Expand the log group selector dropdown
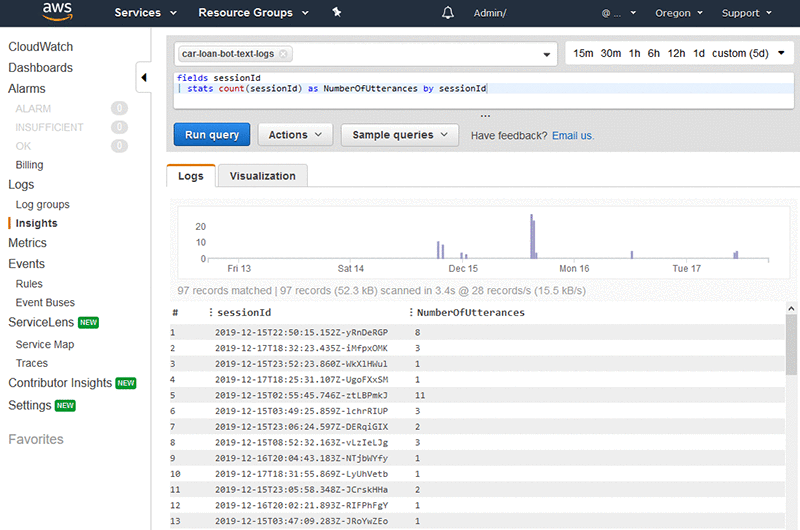The image size is (800, 530). click(x=546, y=55)
